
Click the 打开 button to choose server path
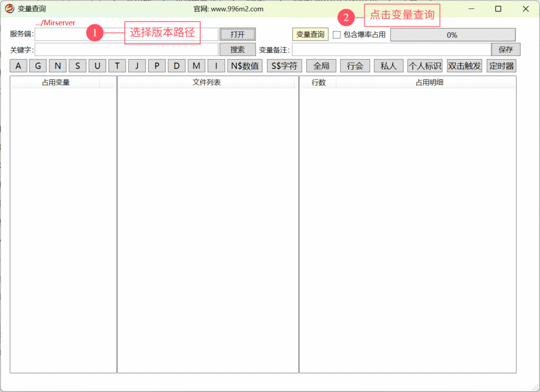coord(237,34)
